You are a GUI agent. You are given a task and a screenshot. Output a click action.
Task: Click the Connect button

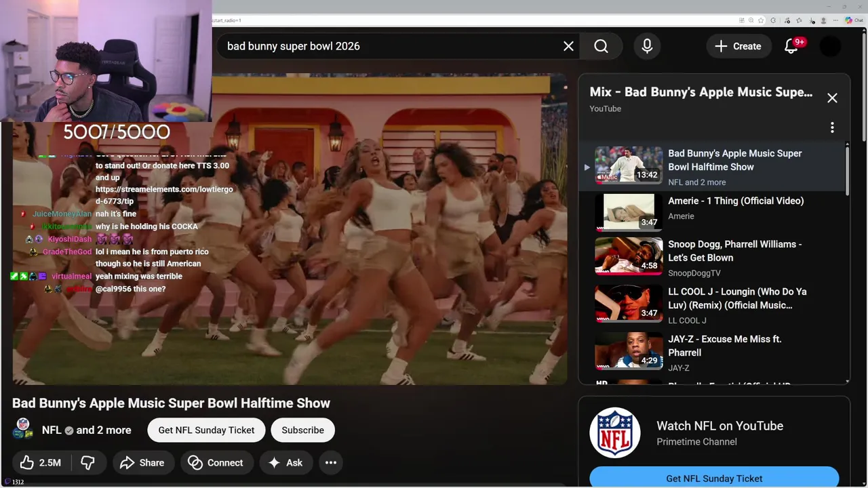click(216, 463)
